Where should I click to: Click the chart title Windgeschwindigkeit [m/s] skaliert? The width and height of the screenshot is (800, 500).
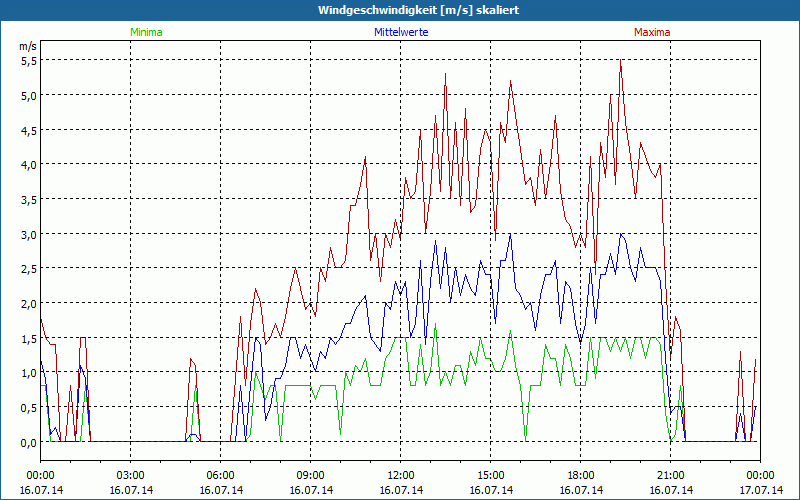pyautogui.click(x=418, y=10)
